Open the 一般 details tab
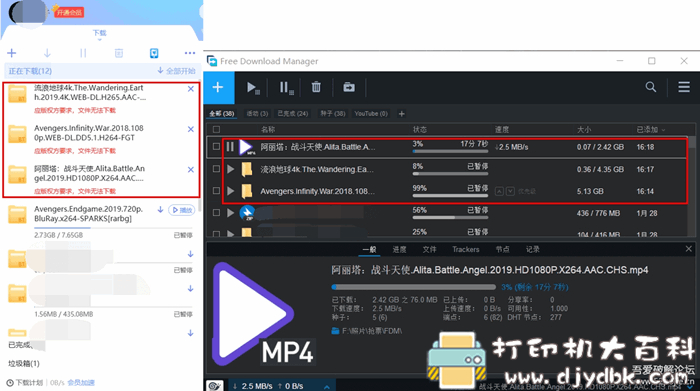 tap(369, 250)
